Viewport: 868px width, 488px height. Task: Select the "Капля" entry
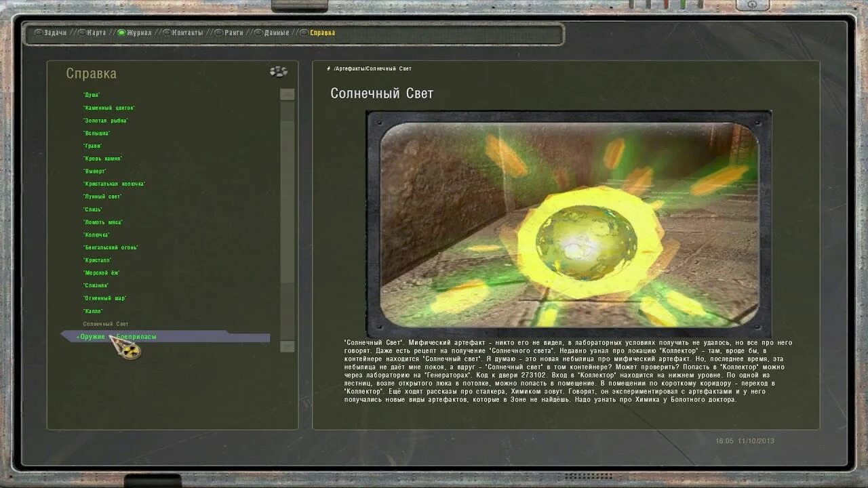(x=93, y=311)
